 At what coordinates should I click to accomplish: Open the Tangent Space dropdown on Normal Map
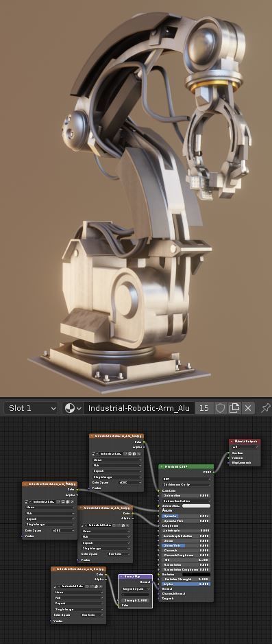coord(136,588)
